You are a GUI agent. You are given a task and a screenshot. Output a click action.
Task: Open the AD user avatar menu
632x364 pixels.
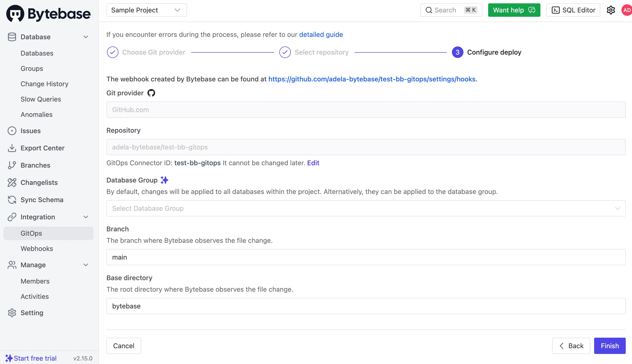click(626, 10)
